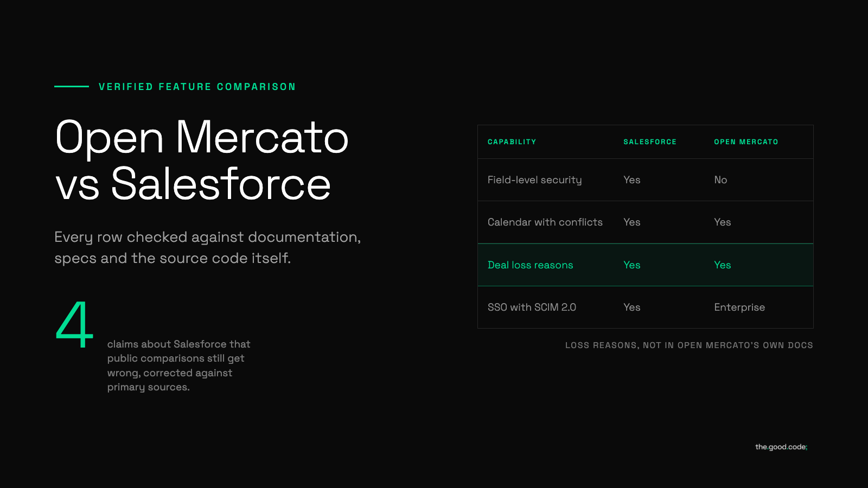
Task: Click the 'the.good.code;' logo
Action: 781,447
